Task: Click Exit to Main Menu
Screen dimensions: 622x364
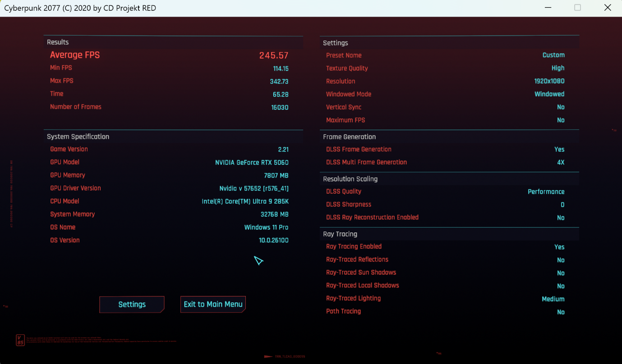Action: tap(213, 305)
